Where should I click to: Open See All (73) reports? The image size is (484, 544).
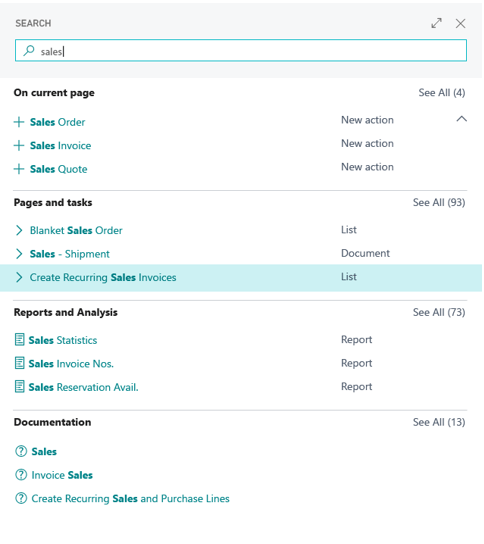pyautogui.click(x=440, y=313)
